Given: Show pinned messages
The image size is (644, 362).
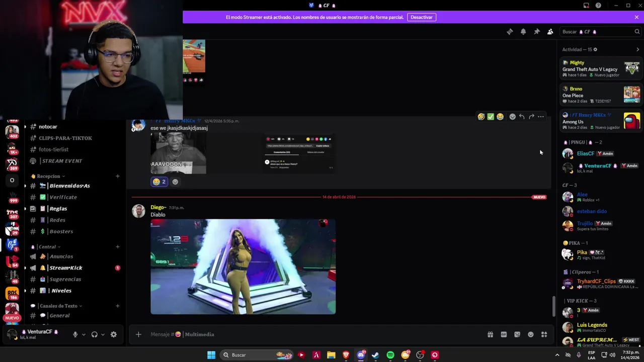Looking at the screenshot, I should 537,32.
